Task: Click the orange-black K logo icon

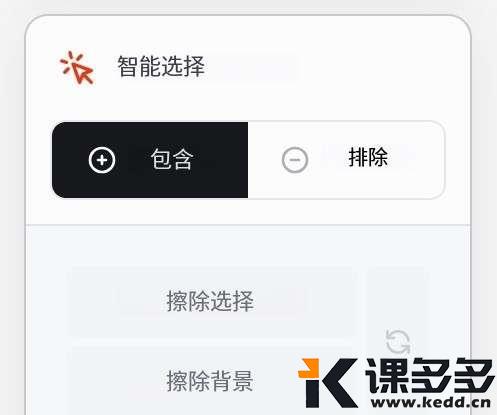Action: [x=327, y=383]
